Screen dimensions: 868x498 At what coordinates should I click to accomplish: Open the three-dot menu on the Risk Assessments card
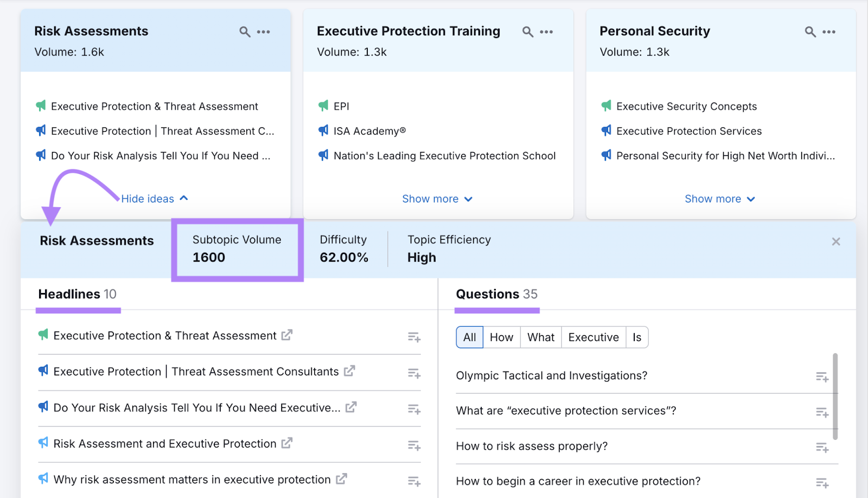pos(264,32)
